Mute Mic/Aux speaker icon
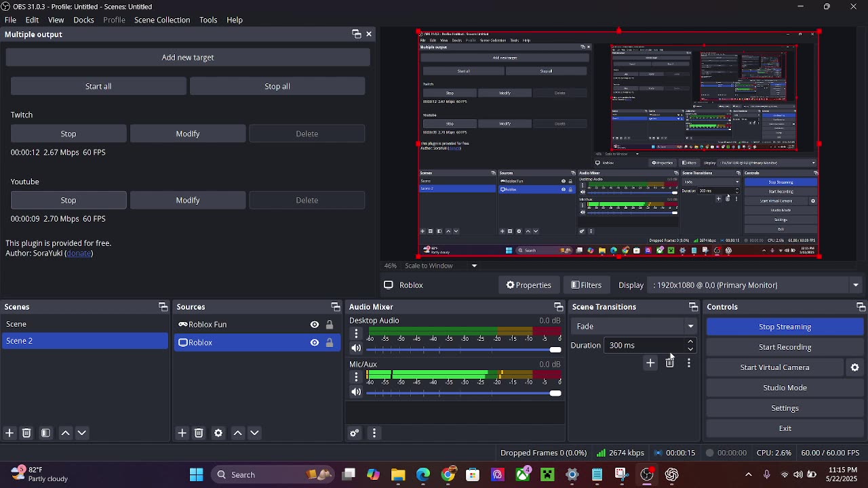Viewport: 868px width, 488px height. pos(356,392)
